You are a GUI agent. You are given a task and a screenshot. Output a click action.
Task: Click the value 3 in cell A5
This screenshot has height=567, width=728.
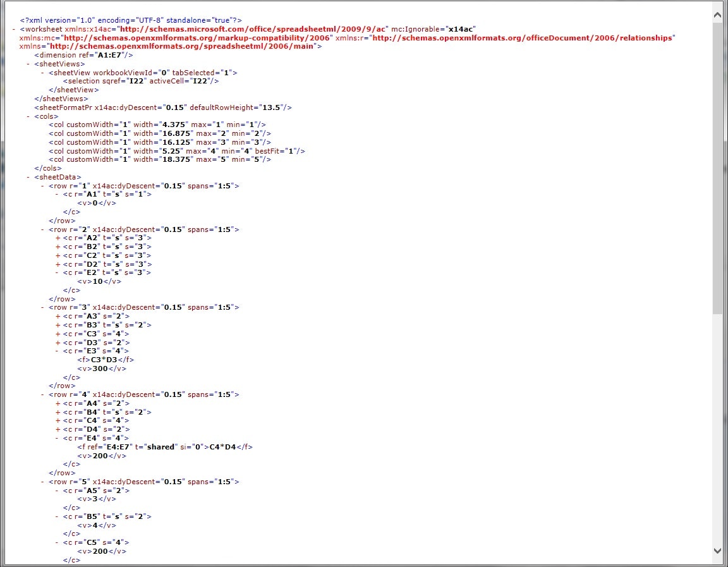coord(97,499)
